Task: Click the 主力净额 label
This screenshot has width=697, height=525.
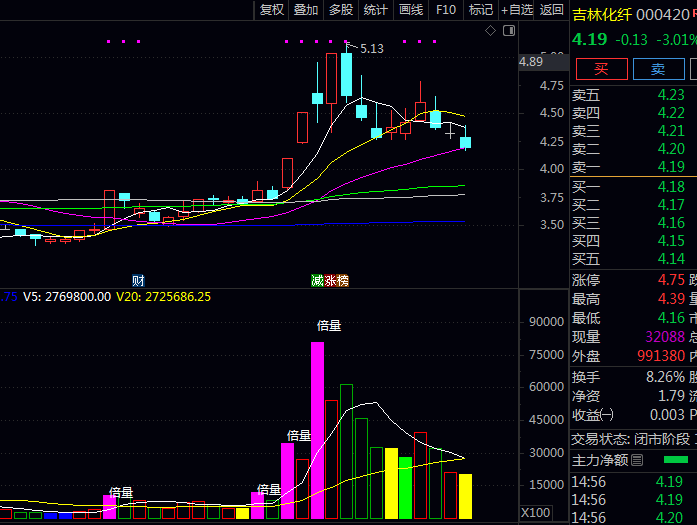Action: (600, 460)
